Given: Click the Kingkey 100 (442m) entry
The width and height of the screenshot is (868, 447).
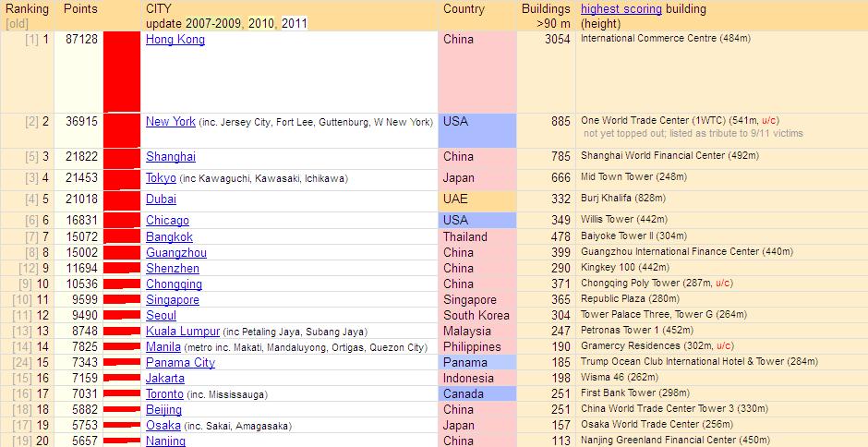Looking at the screenshot, I should pyautogui.click(x=625, y=268).
